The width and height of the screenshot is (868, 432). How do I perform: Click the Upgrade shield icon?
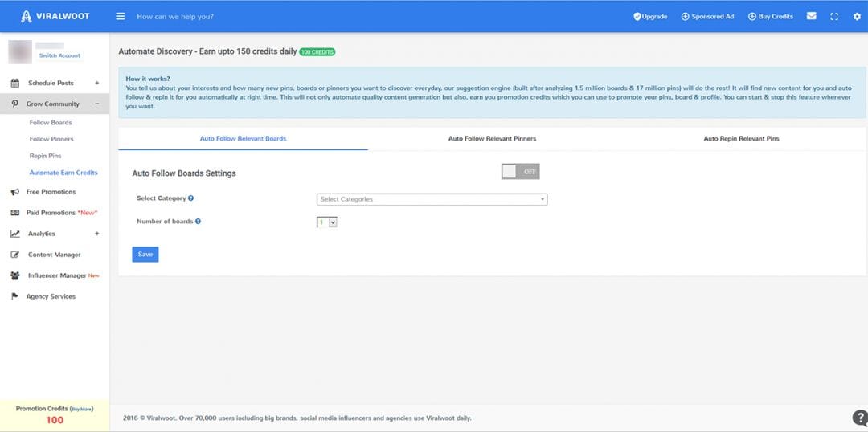(637, 17)
